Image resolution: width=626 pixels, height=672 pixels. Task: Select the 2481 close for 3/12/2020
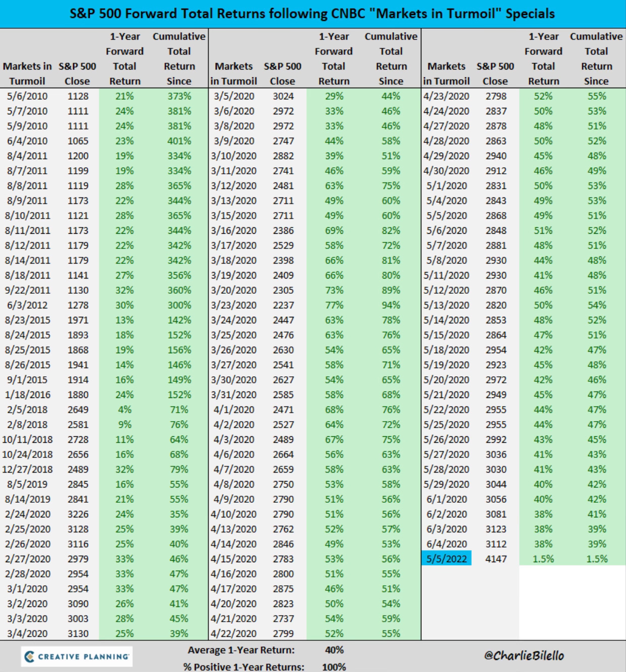coord(283,185)
